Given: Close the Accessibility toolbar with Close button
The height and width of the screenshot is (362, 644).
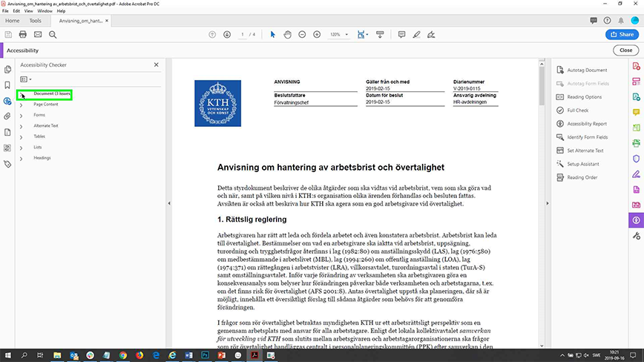Looking at the screenshot, I should 626,50.
